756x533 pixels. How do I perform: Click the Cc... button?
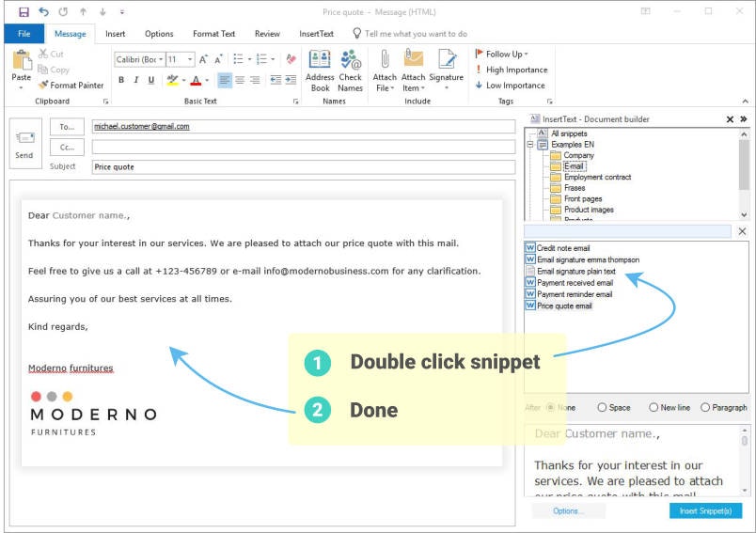pyautogui.click(x=67, y=147)
